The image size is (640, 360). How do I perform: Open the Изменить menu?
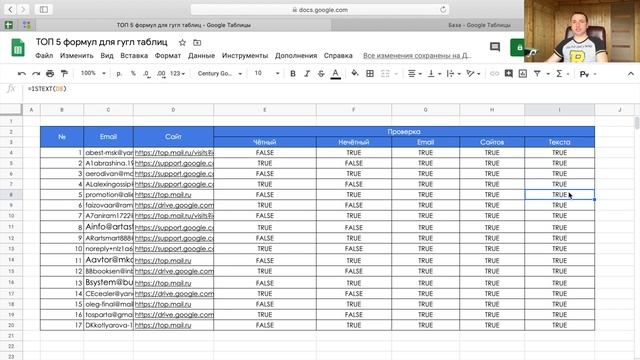tap(76, 56)
